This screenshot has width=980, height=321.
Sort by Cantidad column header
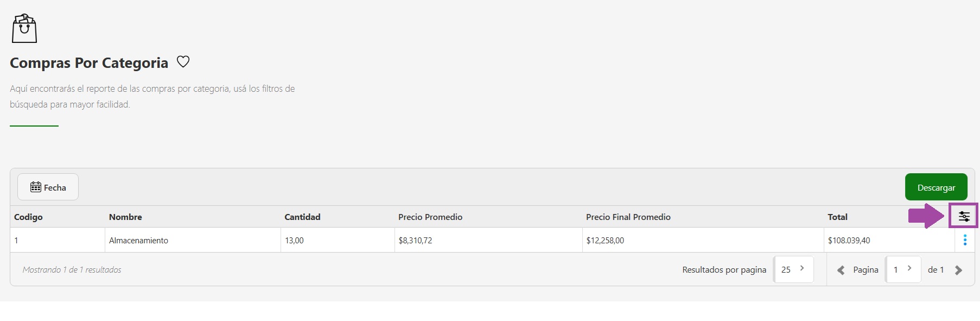coord(302,217)
